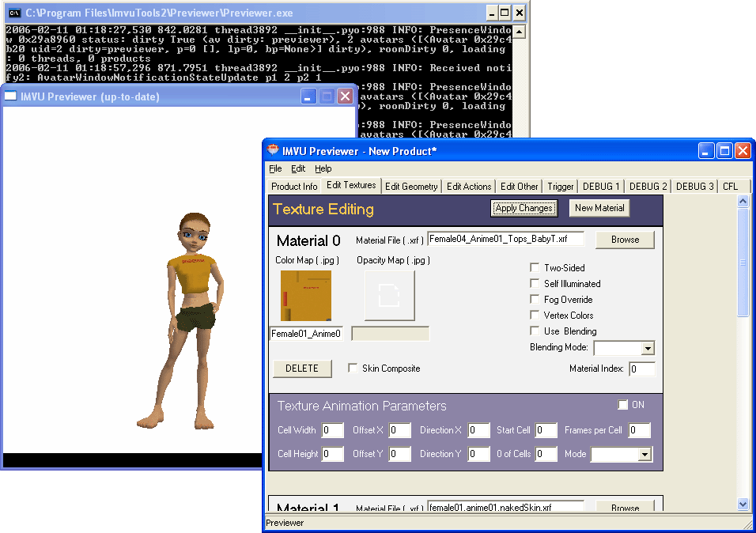Click the Texture Editing heading

[323, 210]
